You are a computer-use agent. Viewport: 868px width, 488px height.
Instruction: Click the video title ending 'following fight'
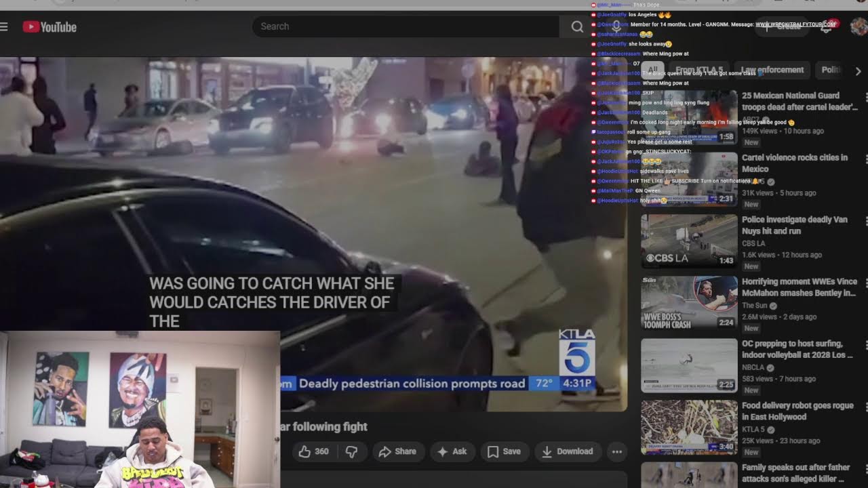click(x=324, y=427)
